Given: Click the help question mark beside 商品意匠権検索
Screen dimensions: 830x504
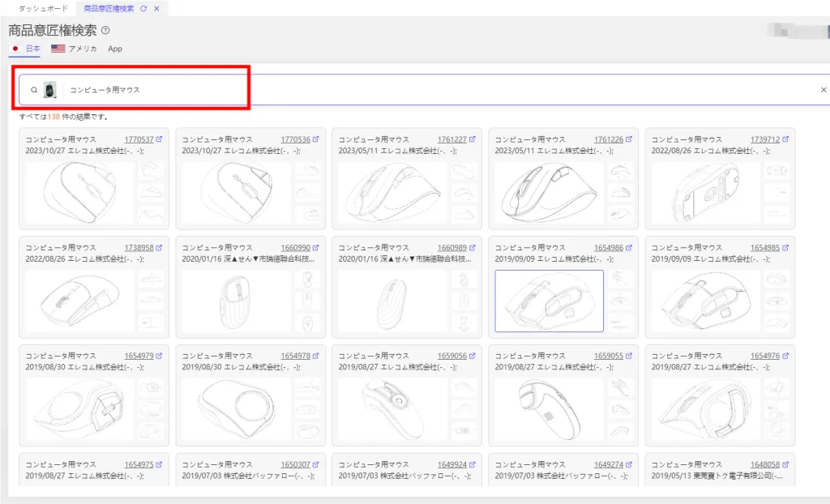Looking at the screenshot, I should tap(105, 30).
